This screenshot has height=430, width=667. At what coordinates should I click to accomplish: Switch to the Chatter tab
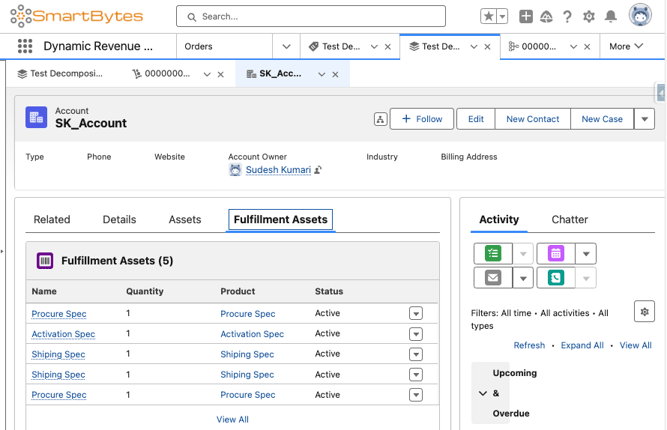click(569, 220)
